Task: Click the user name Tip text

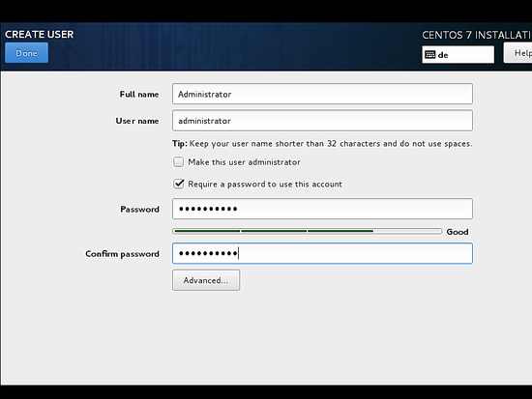Action: 322,144
